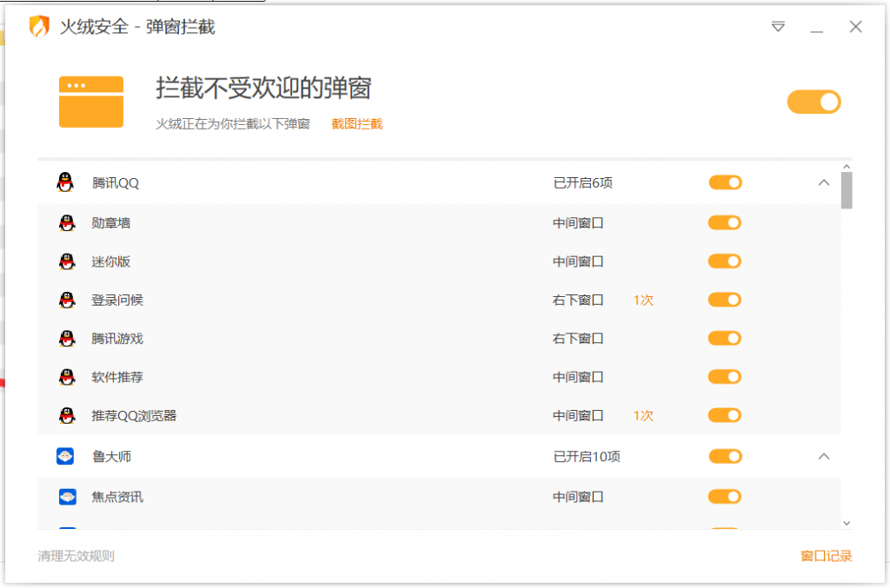Click the 推荐QQ浏览器 QQ icon

[x=67, y=416]
